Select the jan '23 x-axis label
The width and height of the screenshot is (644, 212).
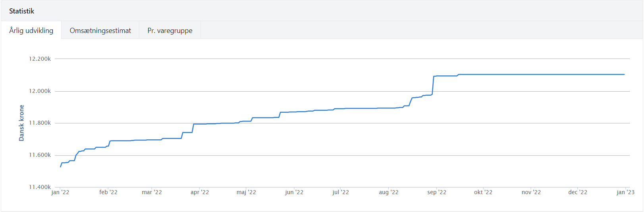click(x=625, y=192)
